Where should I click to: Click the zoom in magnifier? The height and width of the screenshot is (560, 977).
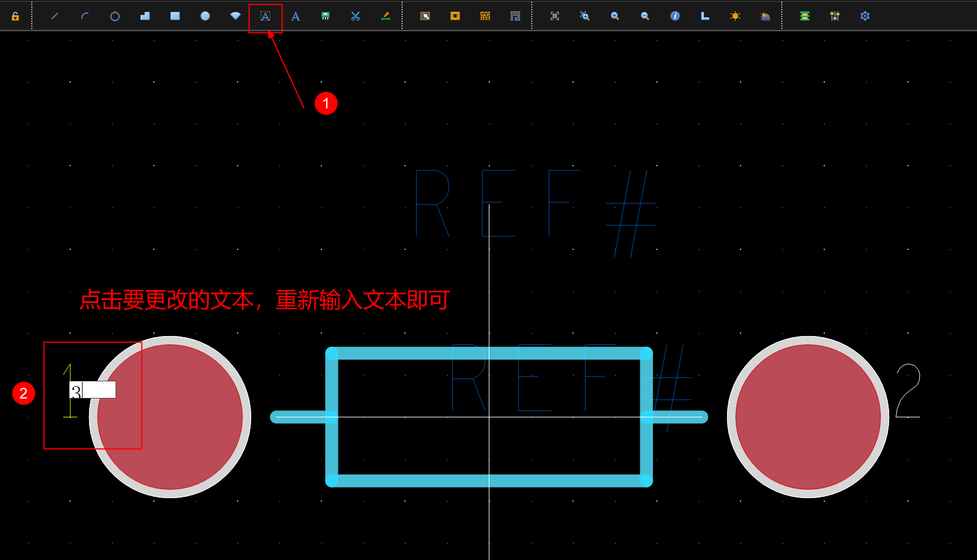(615, 17)
